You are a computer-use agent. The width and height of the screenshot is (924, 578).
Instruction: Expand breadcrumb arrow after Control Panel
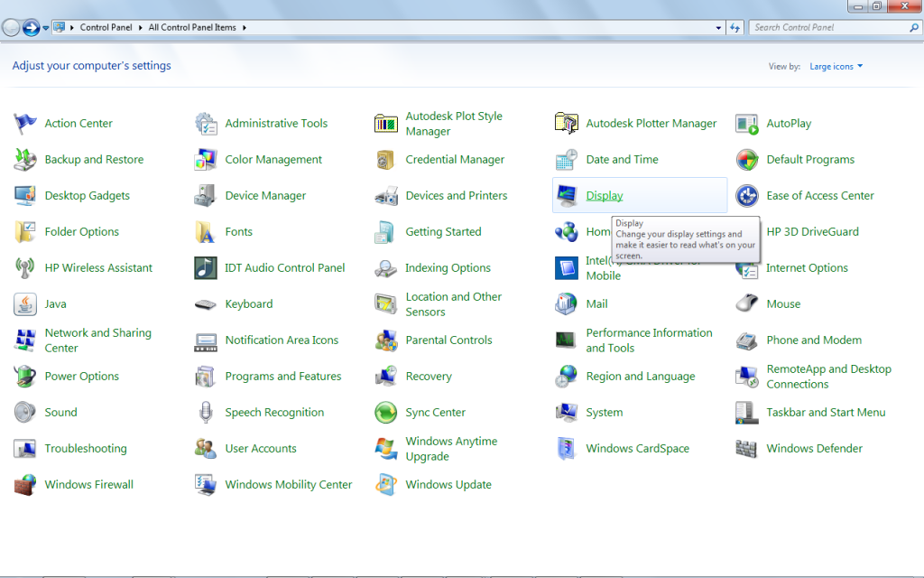[x=140, y=28]
